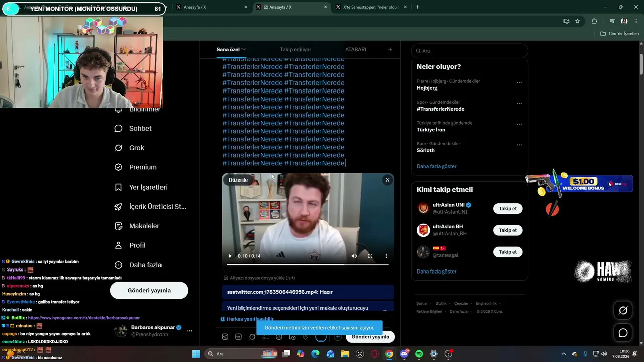This screenshot has height=362, width=644.
Task: Open the Sana özel feed dropdown
Action: [x=231, y=49]
